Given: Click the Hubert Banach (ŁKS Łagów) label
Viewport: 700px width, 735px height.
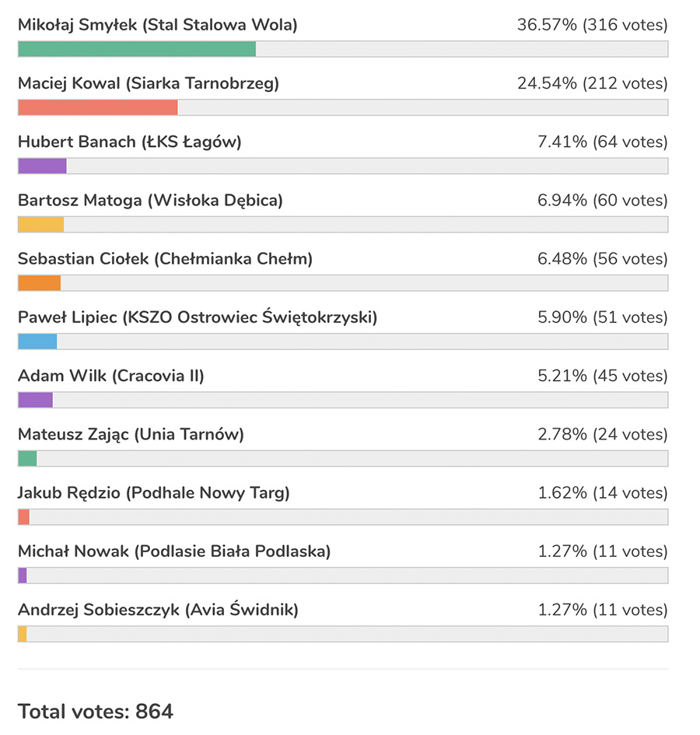Looking at the screenshot, I should [x=129, y=142].
